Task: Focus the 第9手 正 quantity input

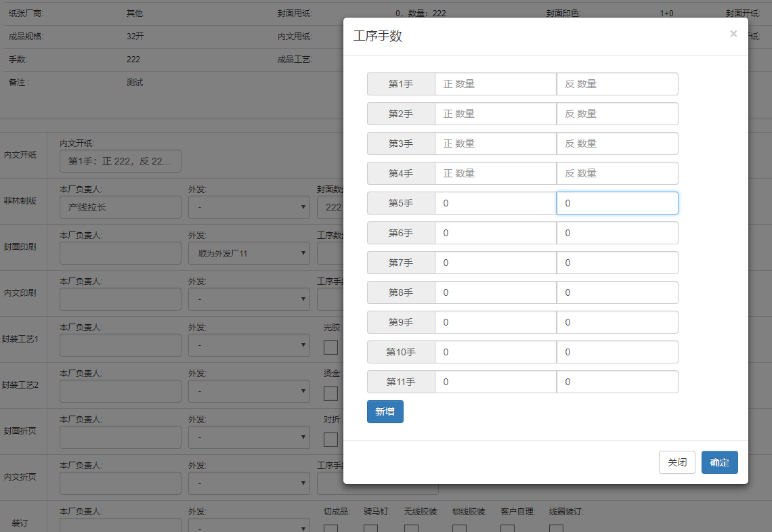Action: (496, 322)
